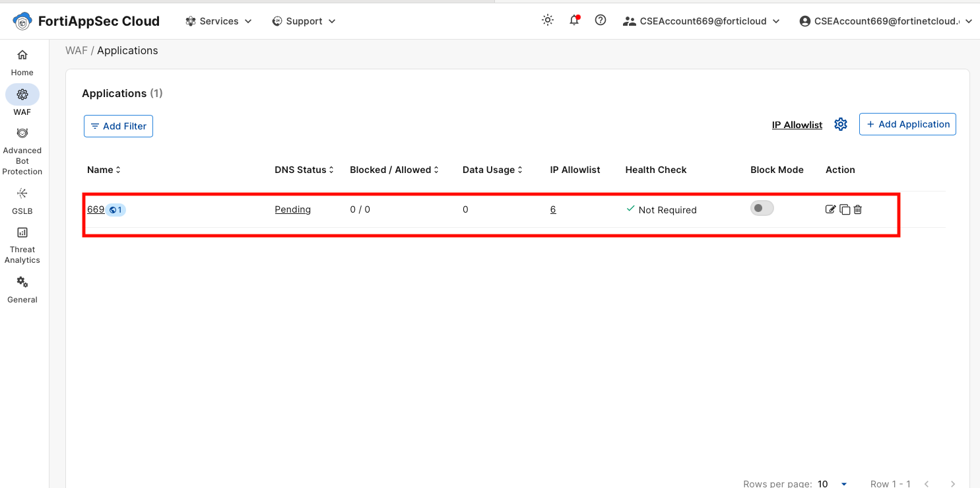Click the IP allowlist count 6

click(553, 209)
